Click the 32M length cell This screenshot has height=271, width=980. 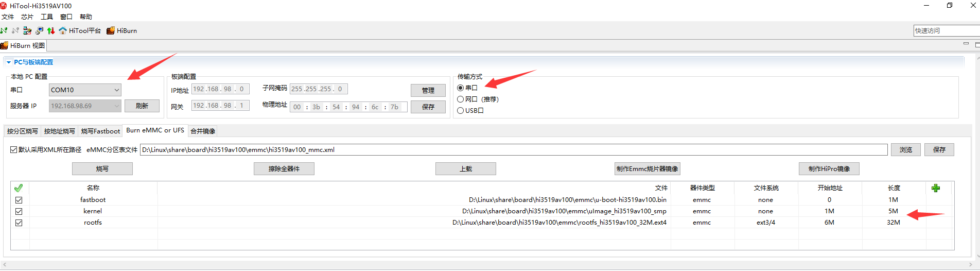pos(894,223)
